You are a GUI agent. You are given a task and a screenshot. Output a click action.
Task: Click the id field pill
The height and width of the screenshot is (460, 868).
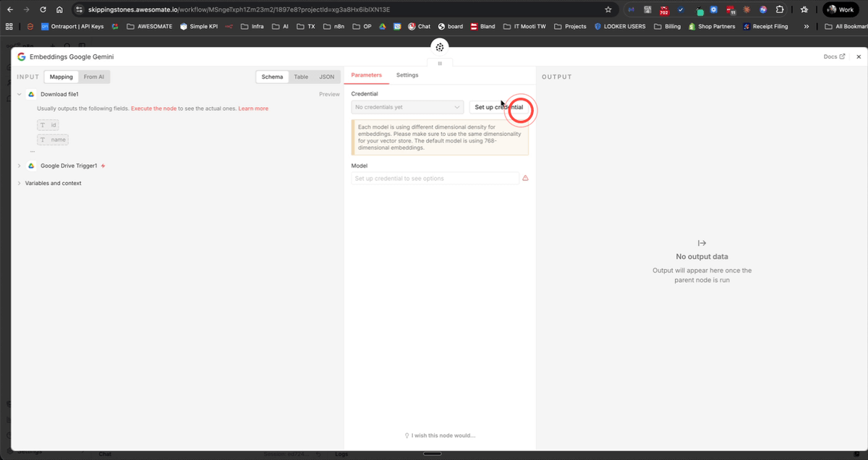point(48,125)
